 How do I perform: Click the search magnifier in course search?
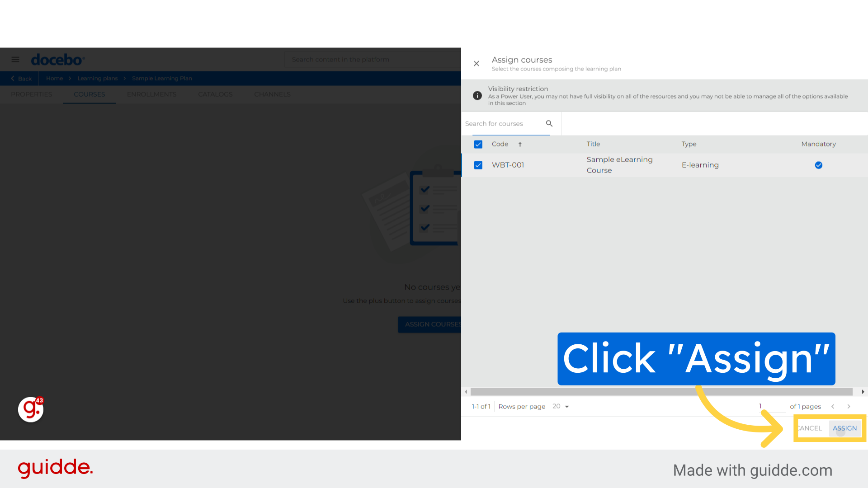(549, 123)
